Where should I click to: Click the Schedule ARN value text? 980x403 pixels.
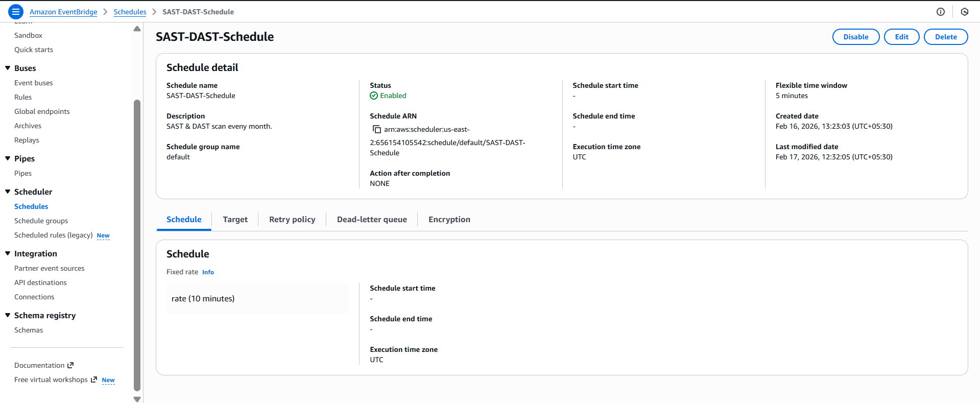pos(447,141)
